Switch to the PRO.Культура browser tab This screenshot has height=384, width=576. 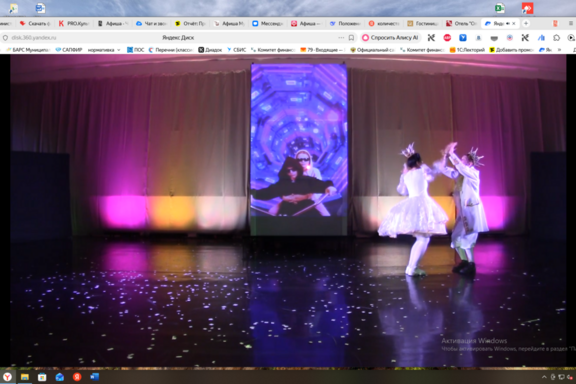(74, 24)
